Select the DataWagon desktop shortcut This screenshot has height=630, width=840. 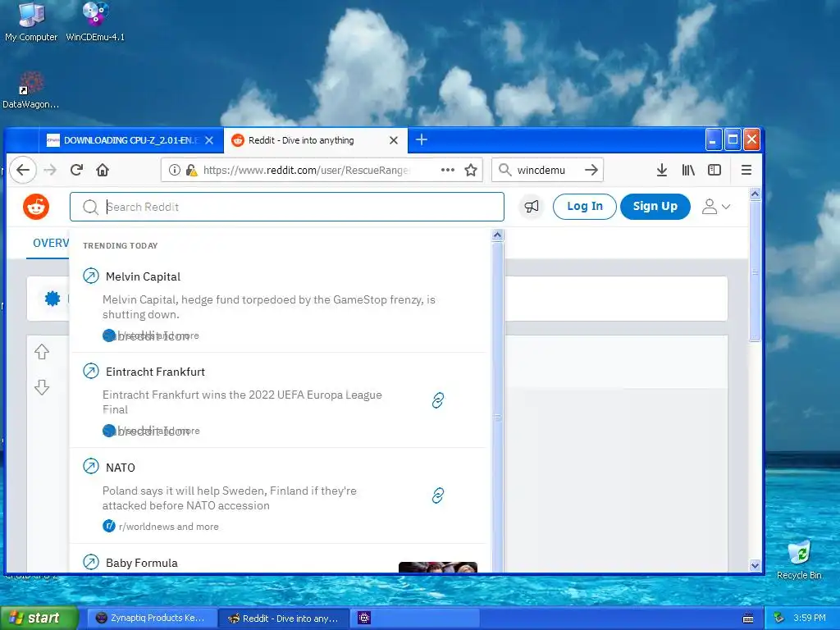click(x=30, y=90)
